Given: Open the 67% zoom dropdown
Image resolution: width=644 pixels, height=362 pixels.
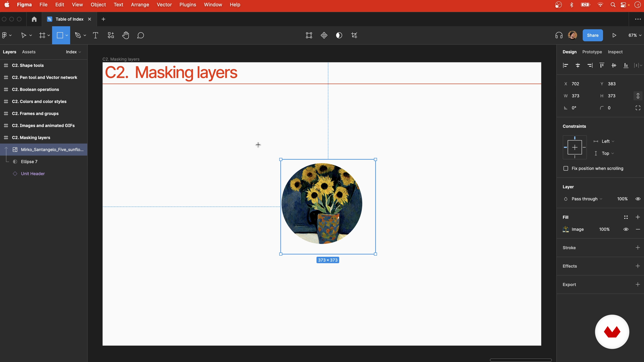Looking at the screenshot, I should pyautogui.click(x=635, y=35).
